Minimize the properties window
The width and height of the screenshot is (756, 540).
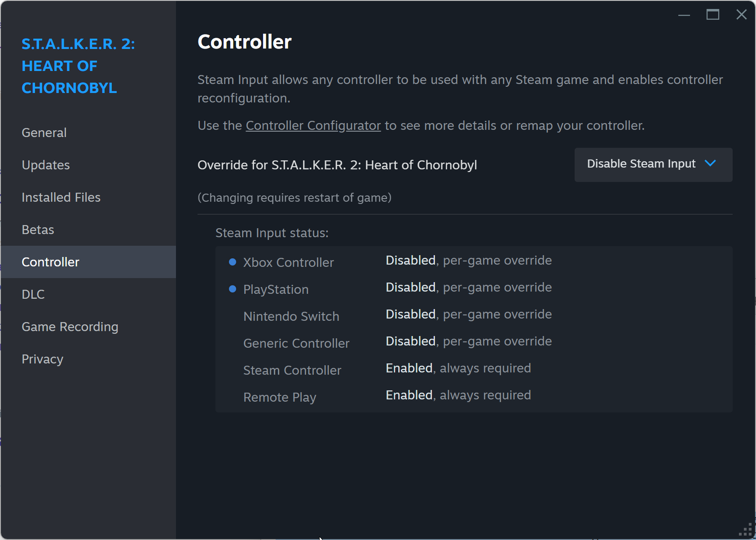coord(684,15)
